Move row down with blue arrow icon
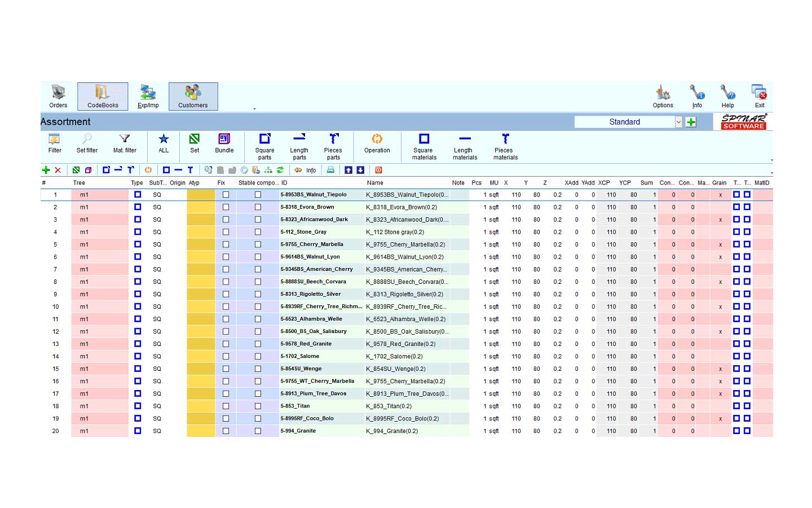This screenshot has width=812, height=508. [x=360, y=170]
